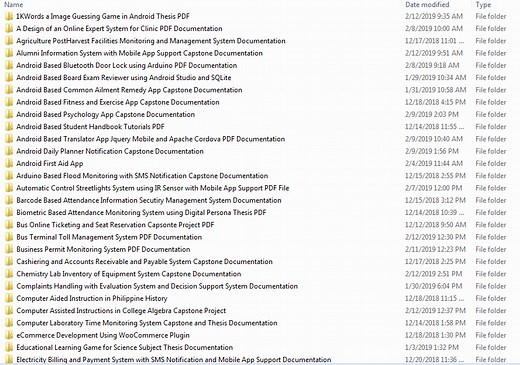520x365 pixels.
Task: Select 'Android Daily Planner Notification Capstone Documentation' name
Action: (x=110, y=151)
